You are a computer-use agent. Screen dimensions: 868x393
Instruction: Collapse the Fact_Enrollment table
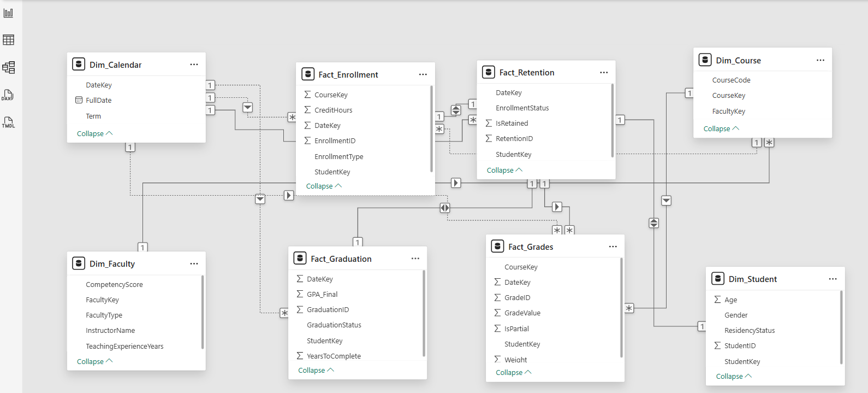324,186
